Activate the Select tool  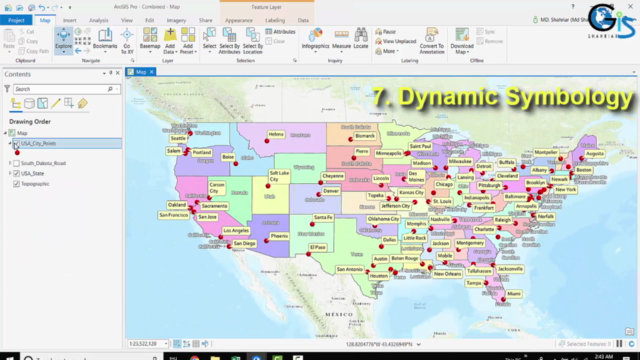point(209,40)
